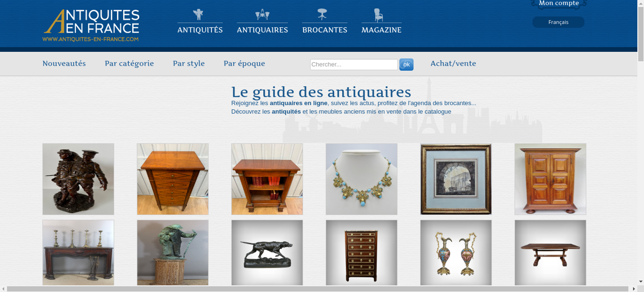Click into the Chercher search field
Viewport: 644px width, 292px height.
click(x=354, y=64)
